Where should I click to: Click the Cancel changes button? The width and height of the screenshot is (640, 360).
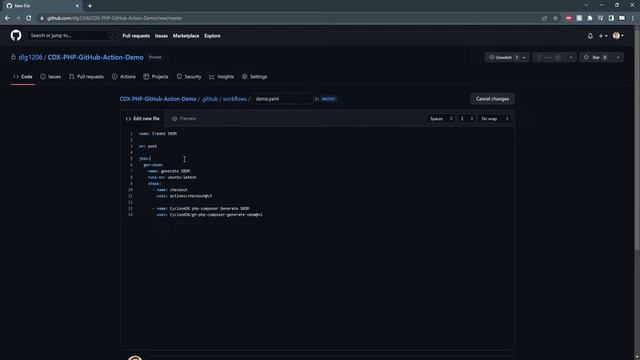coord(492,99)
